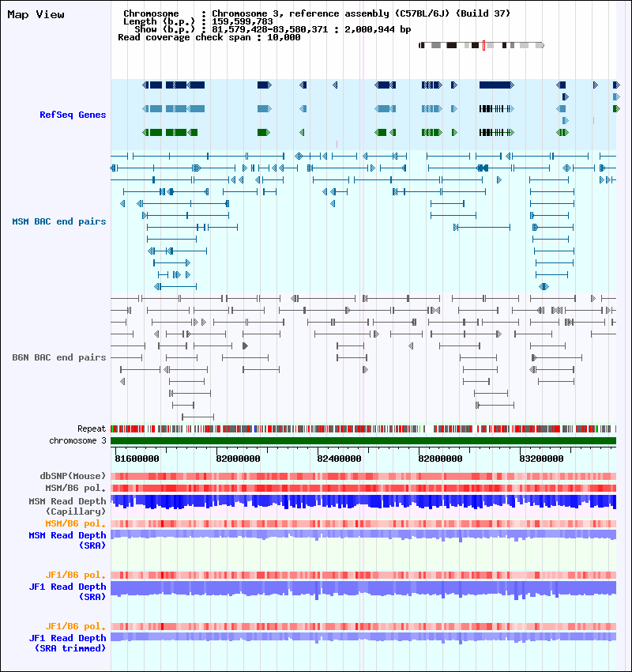632x672 pixels.
Task: Open the MSM BAC end pairs label
Action: 59,221
